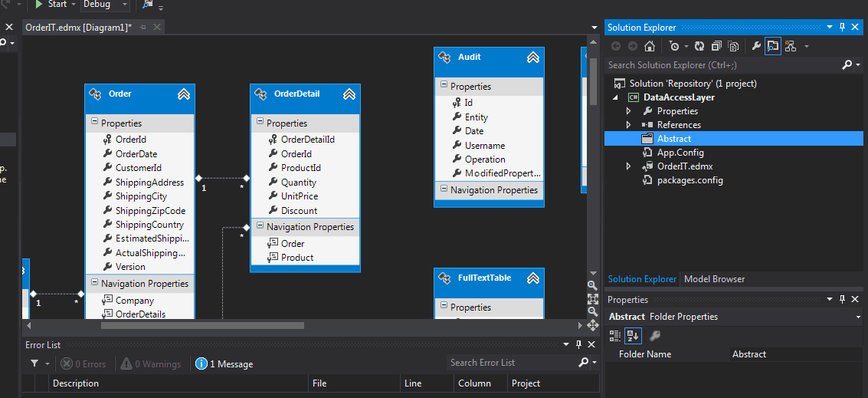Toggle the 1 Message filter button
Screen dimensions: 868x398
tap(224, 364)
